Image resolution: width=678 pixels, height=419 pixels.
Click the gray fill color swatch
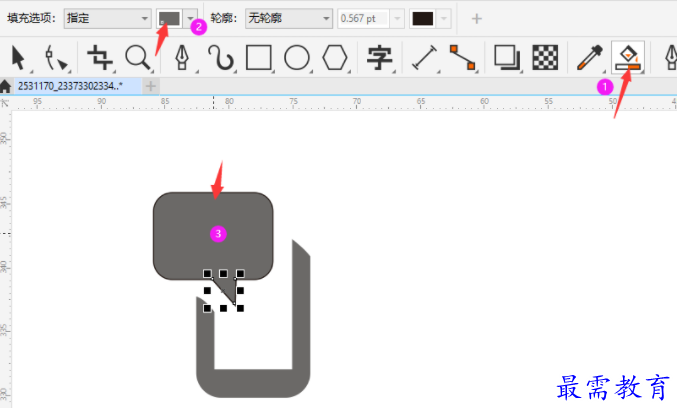point(169,19)
